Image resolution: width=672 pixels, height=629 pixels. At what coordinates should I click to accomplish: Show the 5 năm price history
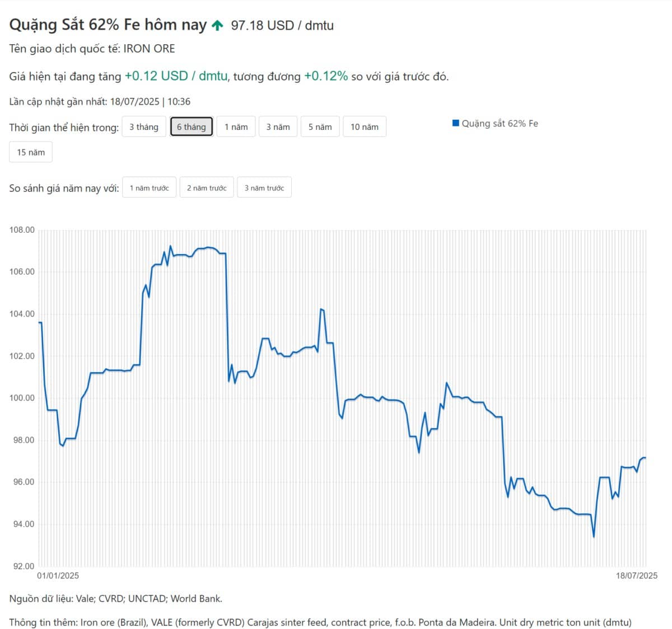320,127
